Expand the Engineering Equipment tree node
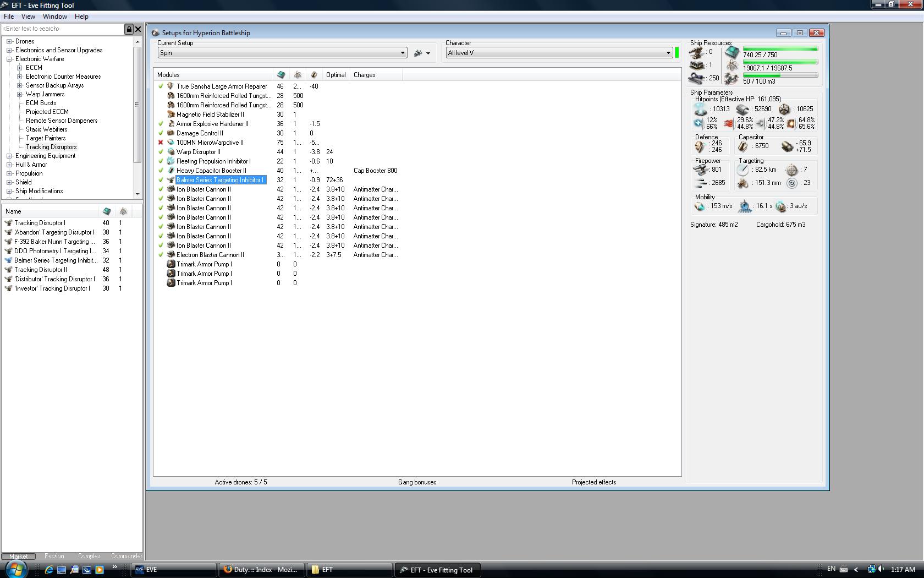The width and height of the screenshot is (924, 578). point(9,156)
